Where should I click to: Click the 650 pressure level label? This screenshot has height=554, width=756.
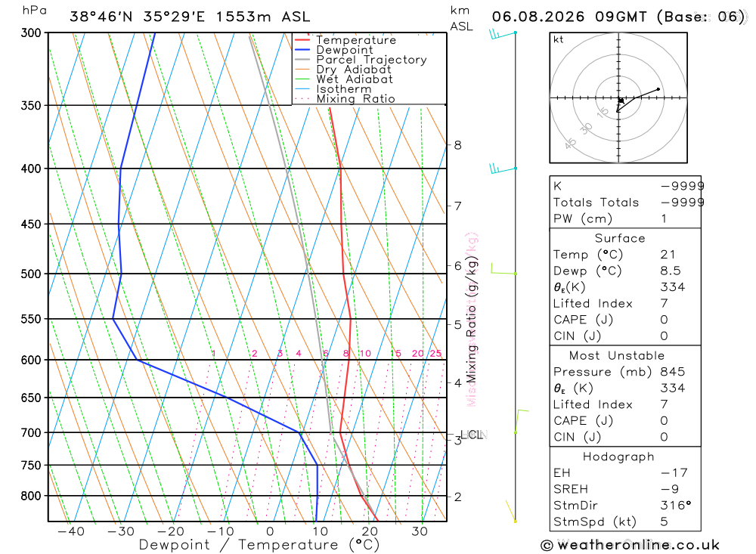click(x=32, y=398)
